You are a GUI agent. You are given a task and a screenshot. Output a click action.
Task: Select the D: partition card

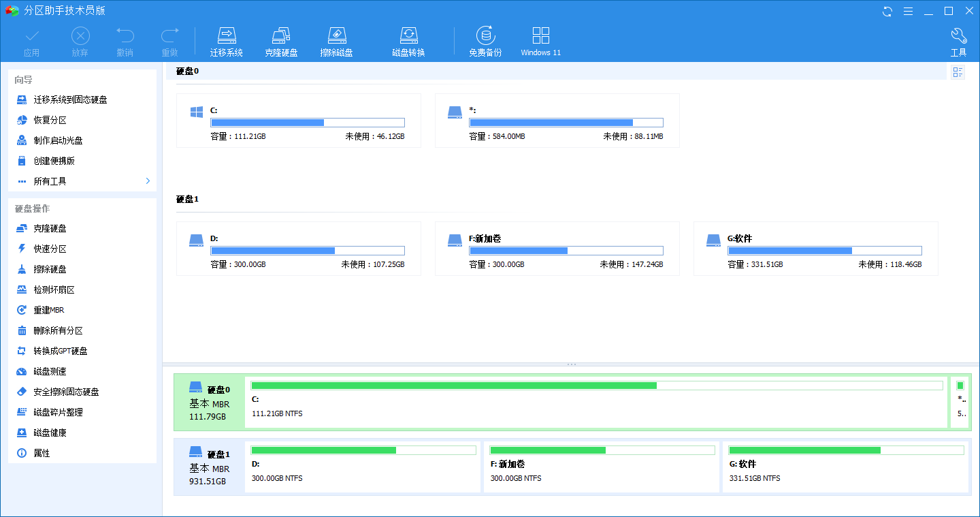click(299, 249)
